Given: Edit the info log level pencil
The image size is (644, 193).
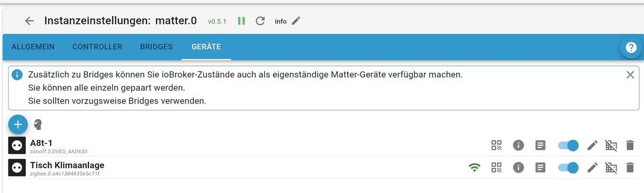Looking at the screenshot, I should point(296,21).
